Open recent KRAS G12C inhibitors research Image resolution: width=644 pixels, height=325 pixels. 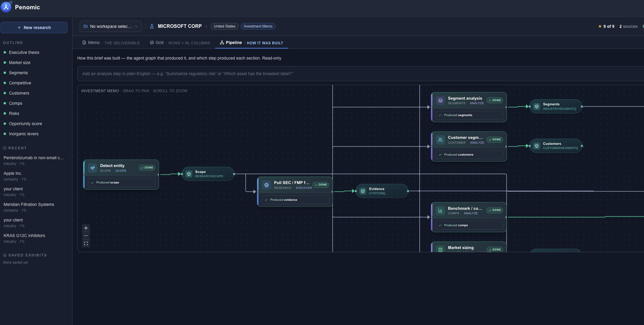click(x=24, y=238)
